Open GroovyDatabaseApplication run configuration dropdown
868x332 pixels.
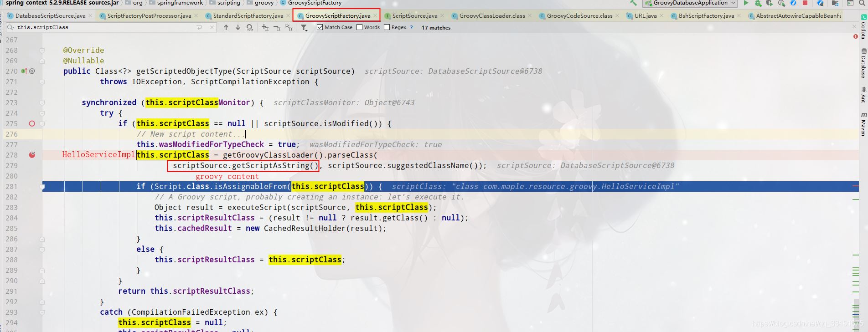pyautogui.click(x=690, y=3)
